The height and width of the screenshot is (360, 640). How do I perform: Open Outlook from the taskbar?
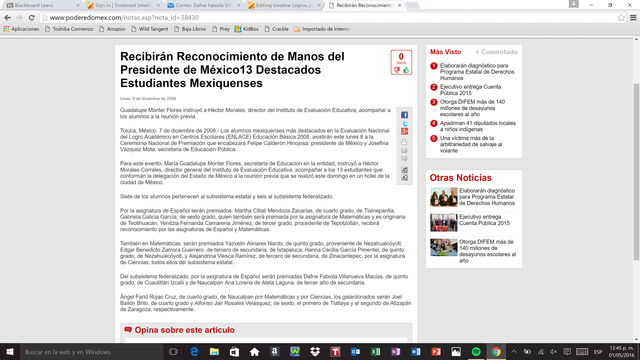(x=355, y=352)
